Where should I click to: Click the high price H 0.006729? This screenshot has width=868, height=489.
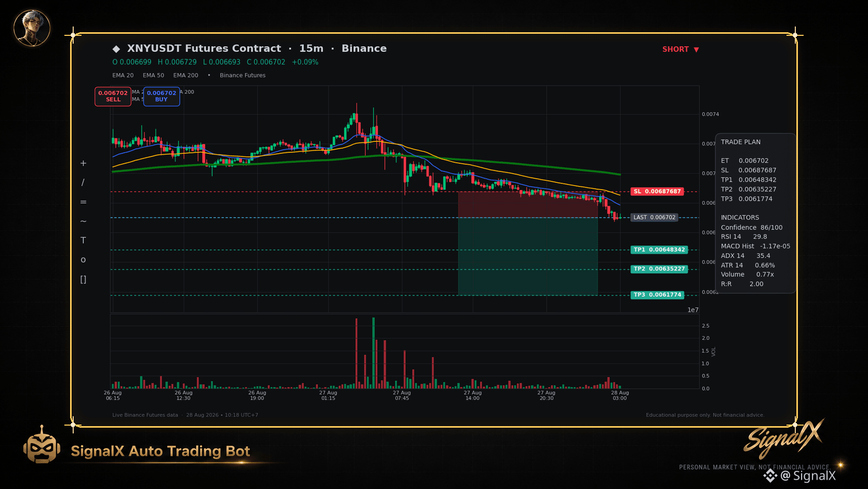[x=177, y=62]
